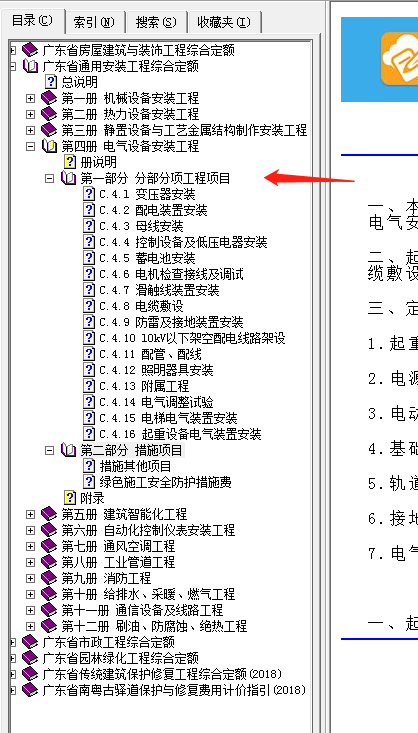Image resolution: width=418 pixels, height=733 pixels.
Task: Open C.4.4 控制设备及低压电器安装
Action: [x=183, y=242]
